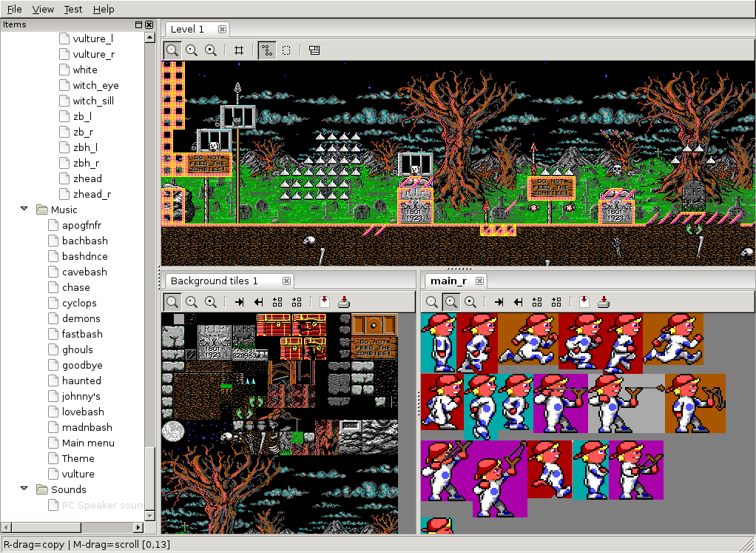Viewport: 756px width, 553px height.
Task: Set 1:1 zoom in Level 1 toolbar
Action: point(172,50)
